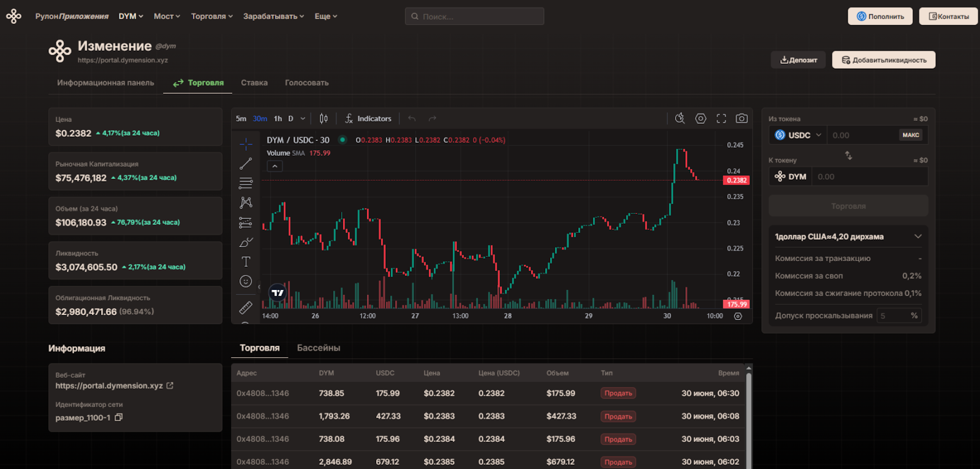The image size is (980, 469).
Task: Open the Зарабатывать dropdown menu
Action: [274, 17]
